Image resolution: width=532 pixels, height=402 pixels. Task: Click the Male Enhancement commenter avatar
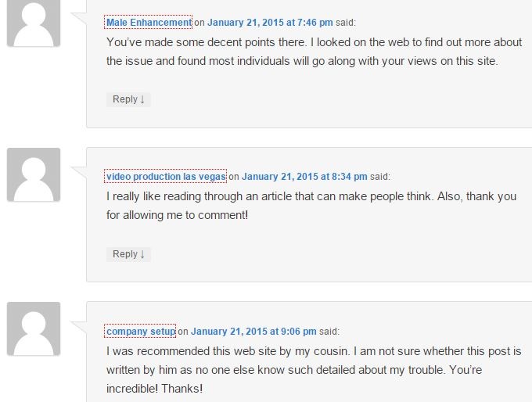34,23
